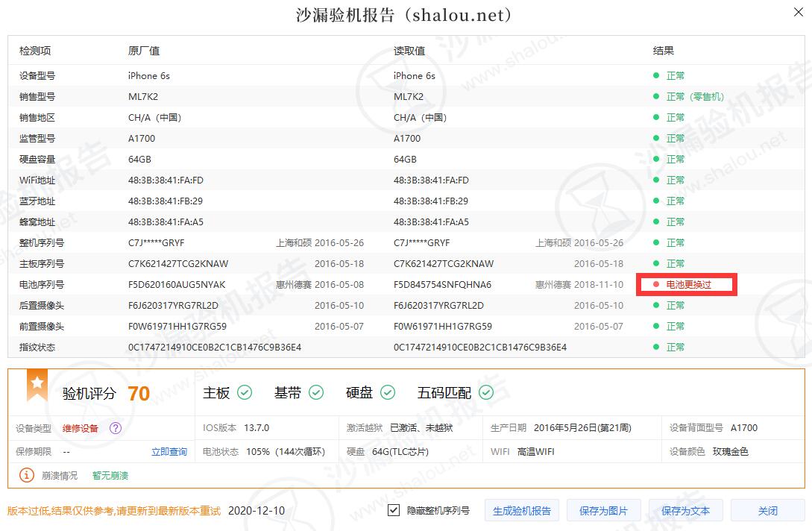Click the 主板 green checkmark icon
Screen dimensions: 812x531
pos(245,393)
